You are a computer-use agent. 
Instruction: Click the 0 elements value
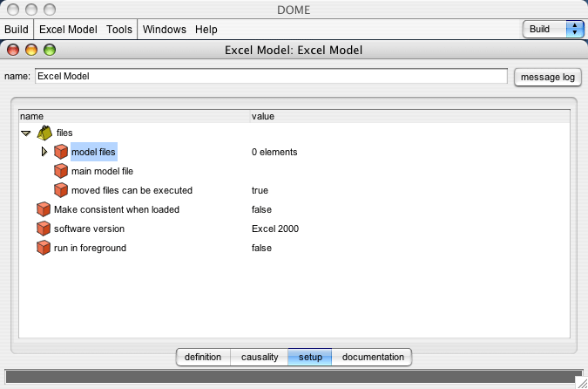point(274,152)
